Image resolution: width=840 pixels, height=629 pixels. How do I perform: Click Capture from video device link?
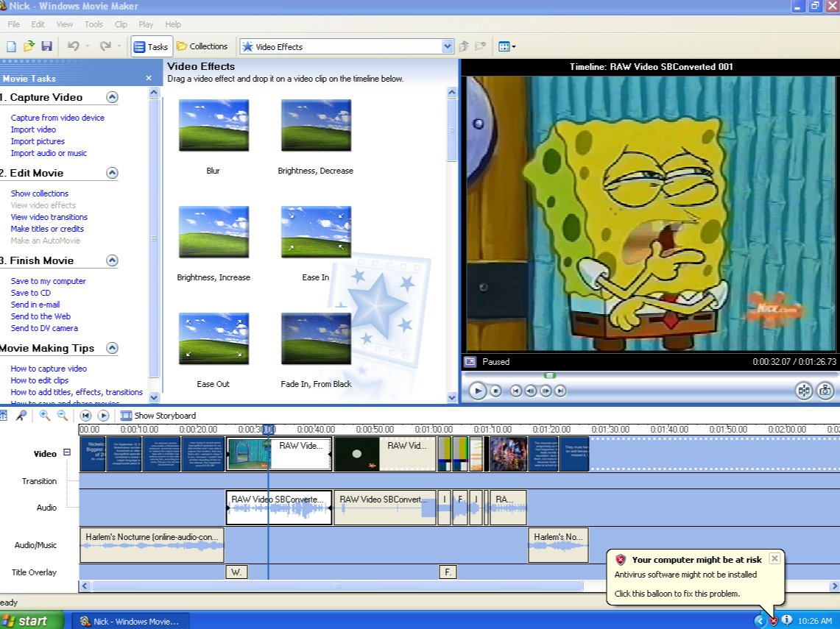[57, 118]
